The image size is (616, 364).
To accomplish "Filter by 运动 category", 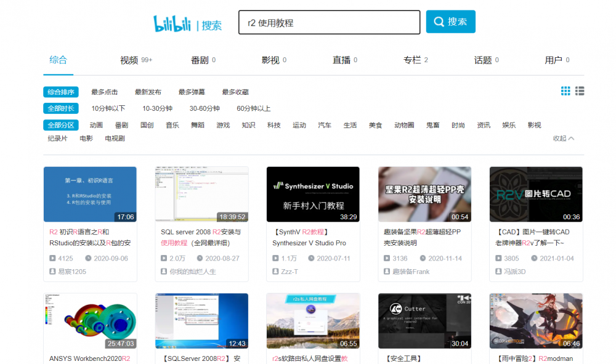I will pyautogui.click(x=299, y=125).
